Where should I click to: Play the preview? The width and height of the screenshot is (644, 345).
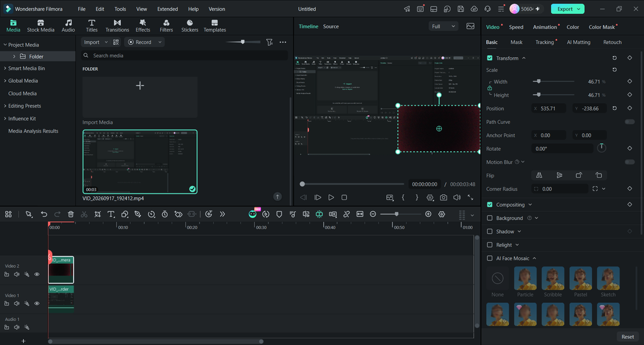[x=331, y=197]
